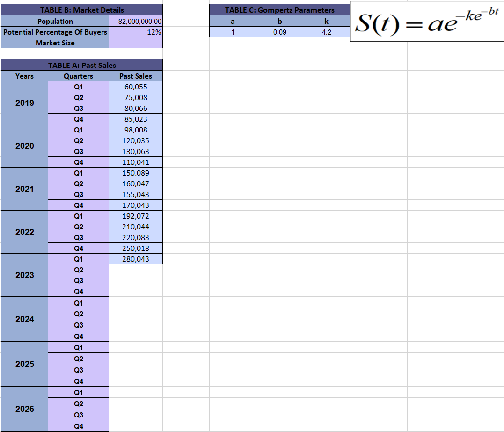Click the Potential Percentage Of Buyers value 12%
This screenshot has width=504, height=432.
(x=136, y=32)
